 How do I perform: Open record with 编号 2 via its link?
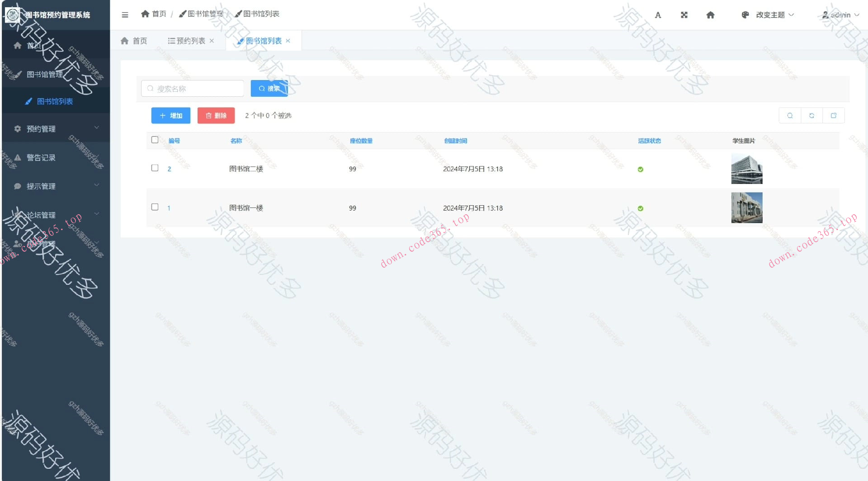[169, 168]
